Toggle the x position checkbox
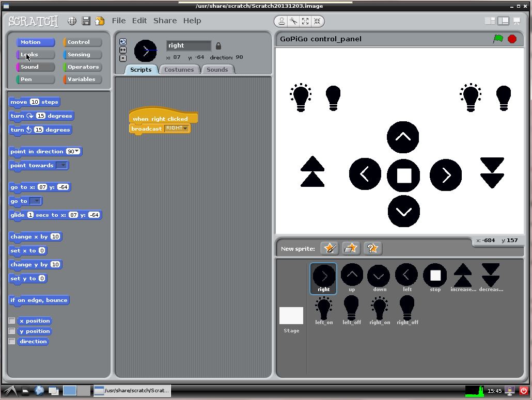The image size is (532, 400). tap(11, 321)
